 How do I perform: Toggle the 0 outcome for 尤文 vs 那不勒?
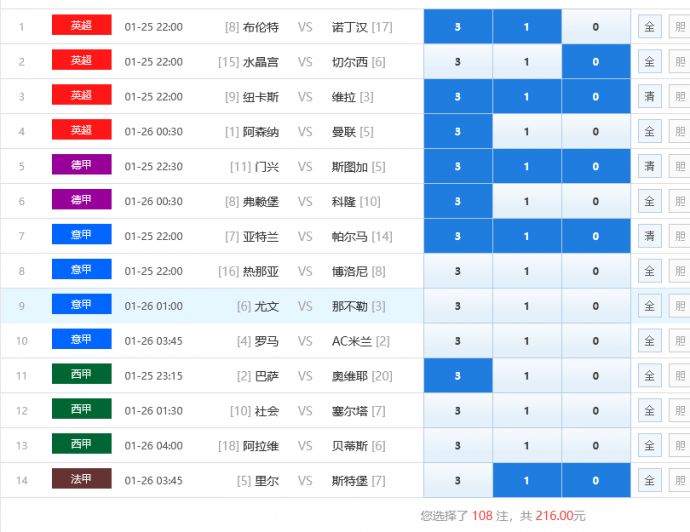[596, 306]
